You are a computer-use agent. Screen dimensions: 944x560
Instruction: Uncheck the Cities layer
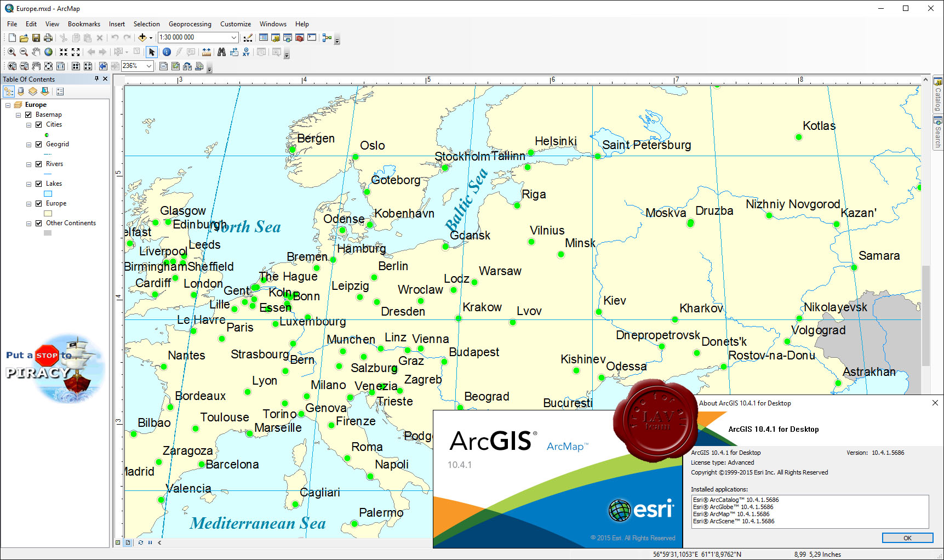pyautogui.click(x=38, y=125)
